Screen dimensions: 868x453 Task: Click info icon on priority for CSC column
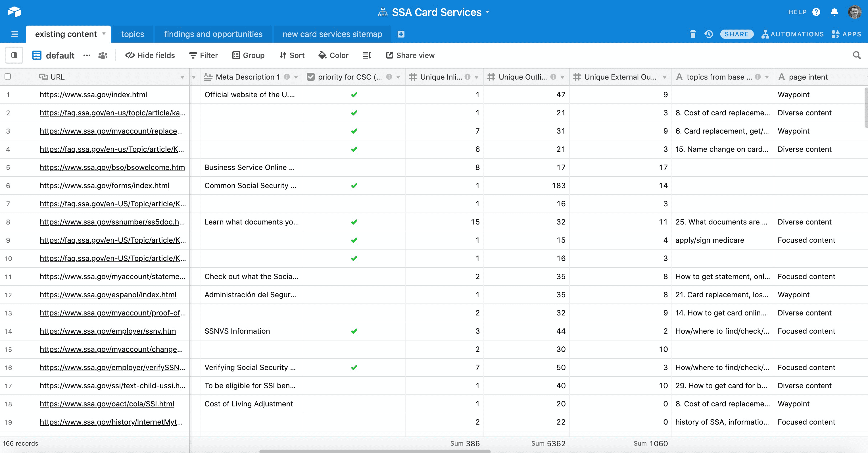click(389, 77)
